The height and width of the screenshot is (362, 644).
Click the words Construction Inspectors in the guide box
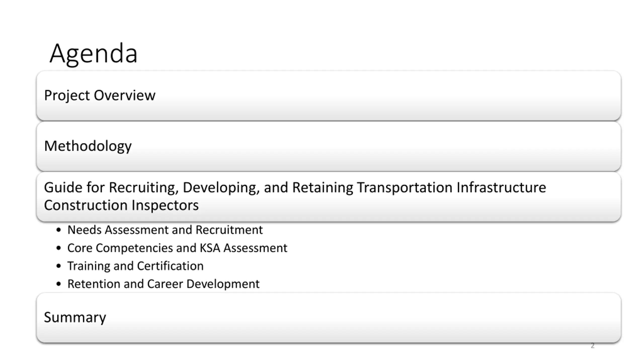point(121,205)
